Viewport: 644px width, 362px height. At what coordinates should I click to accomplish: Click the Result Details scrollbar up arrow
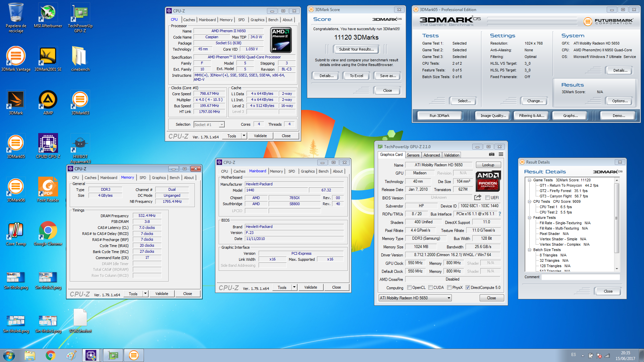tap(616, 180)
